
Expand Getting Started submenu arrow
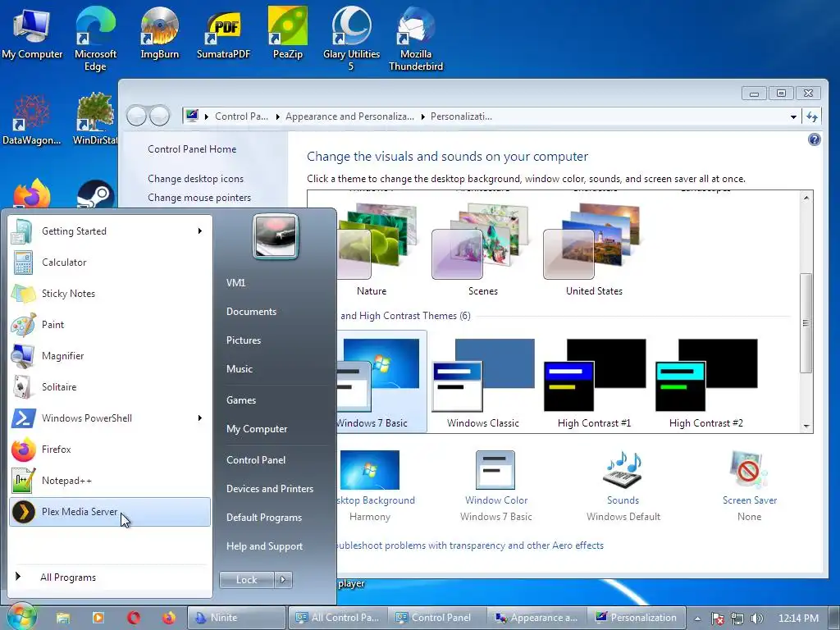pos(200,231)
